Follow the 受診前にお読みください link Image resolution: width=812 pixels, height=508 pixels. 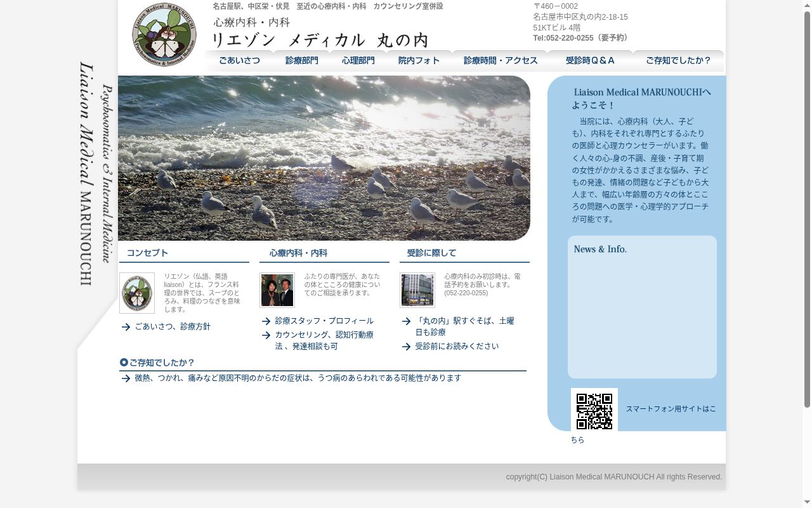457,346
